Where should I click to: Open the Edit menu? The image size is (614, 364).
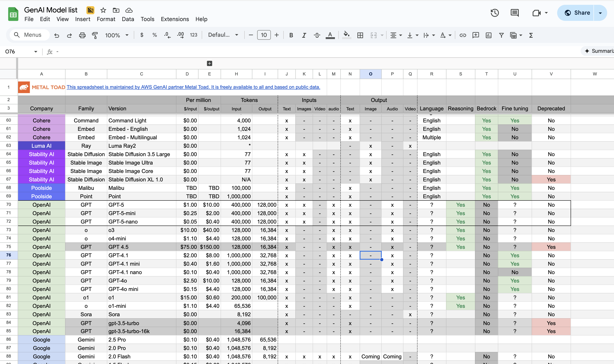(45, 19)
